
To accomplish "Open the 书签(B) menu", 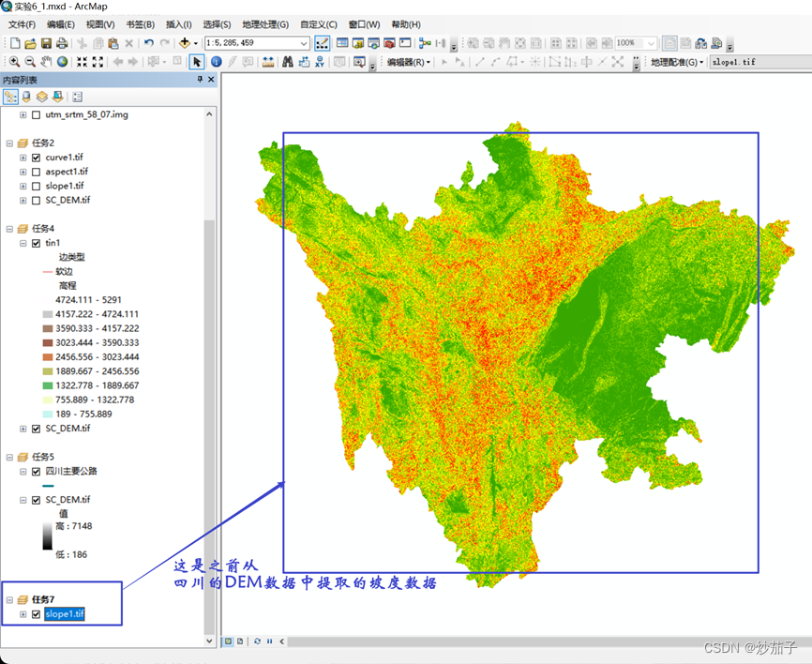I will click(141, 24).
